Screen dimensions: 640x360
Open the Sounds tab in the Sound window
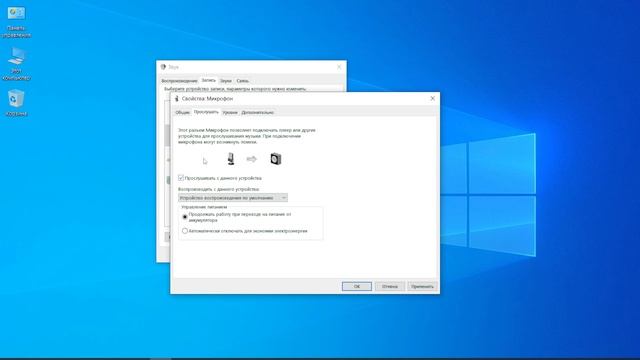click(x=226, y=81)
